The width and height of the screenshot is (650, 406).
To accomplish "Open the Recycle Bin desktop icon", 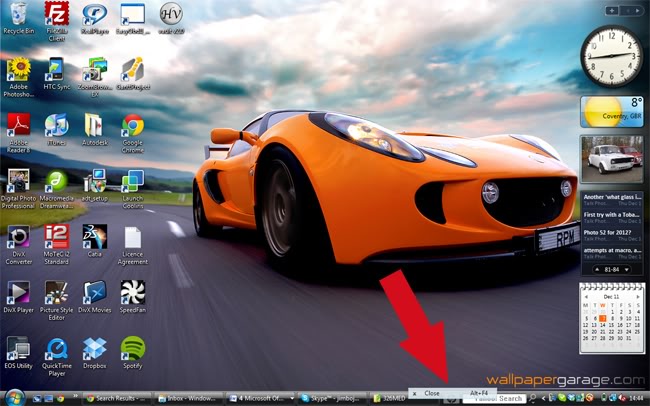I will point(18,15).
